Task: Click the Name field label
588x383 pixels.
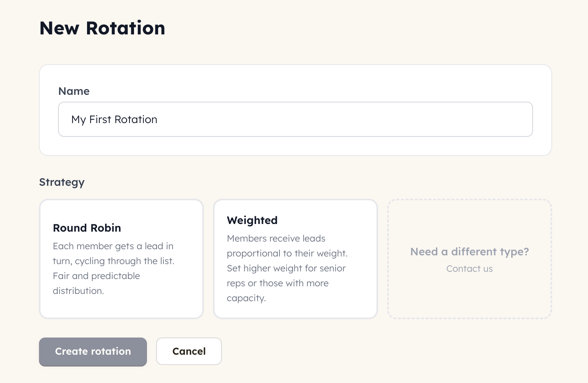Action: [x=74, y=91]
